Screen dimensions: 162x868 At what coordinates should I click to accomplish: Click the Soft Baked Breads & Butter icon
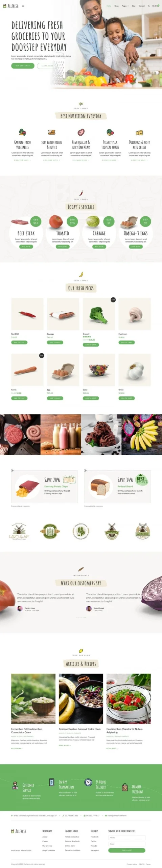point(52,132)
